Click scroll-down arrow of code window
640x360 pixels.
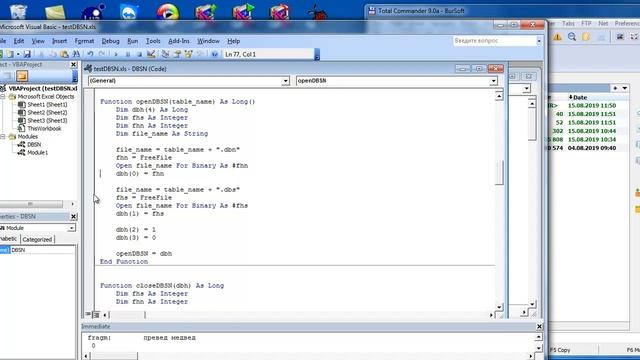[x=499, y=307]
